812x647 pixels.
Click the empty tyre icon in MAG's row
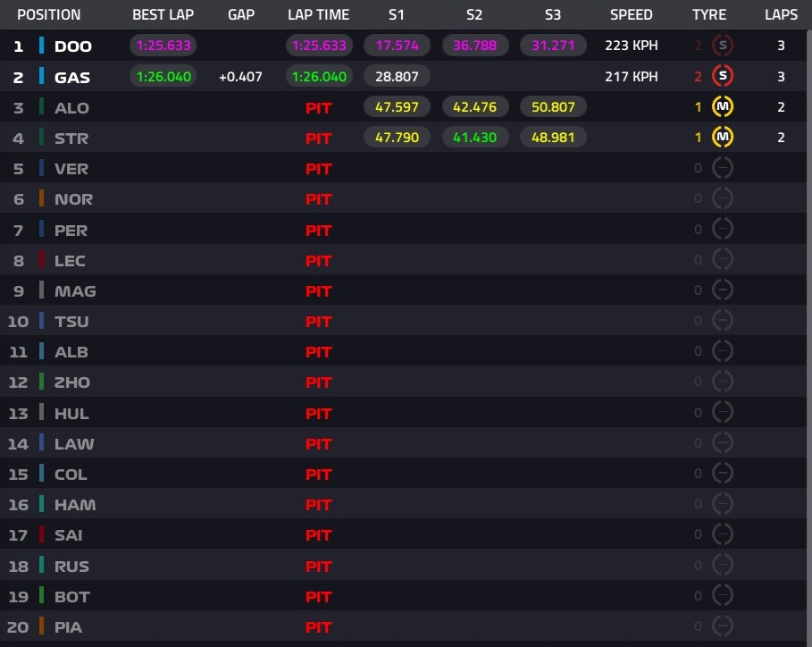(723, 290)
